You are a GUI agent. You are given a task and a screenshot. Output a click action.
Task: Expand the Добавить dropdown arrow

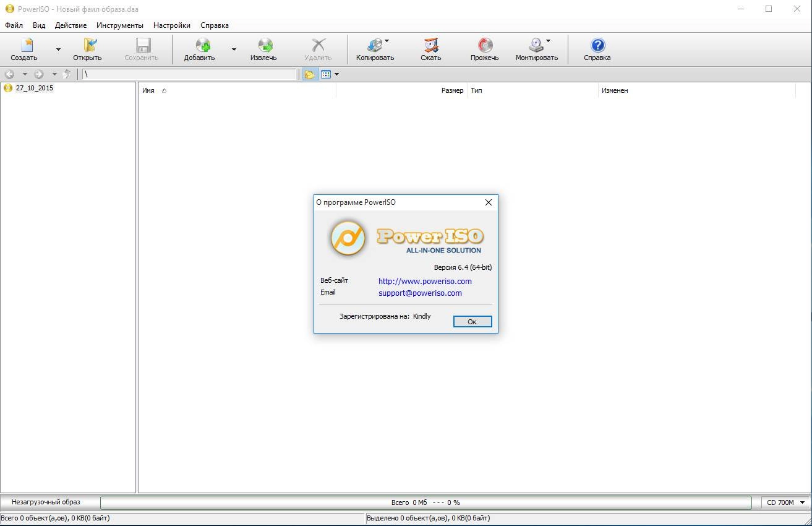[234, 50]
